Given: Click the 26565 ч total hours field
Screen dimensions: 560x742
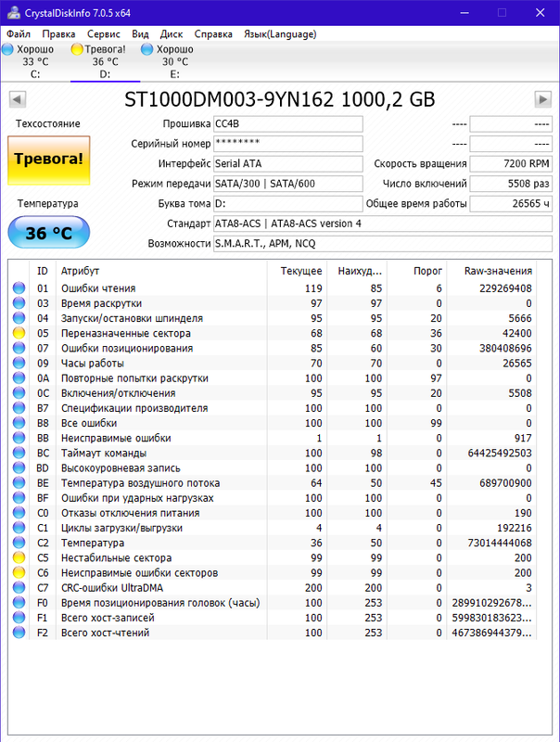Looking at the screenshot, I should click(511, 203).
